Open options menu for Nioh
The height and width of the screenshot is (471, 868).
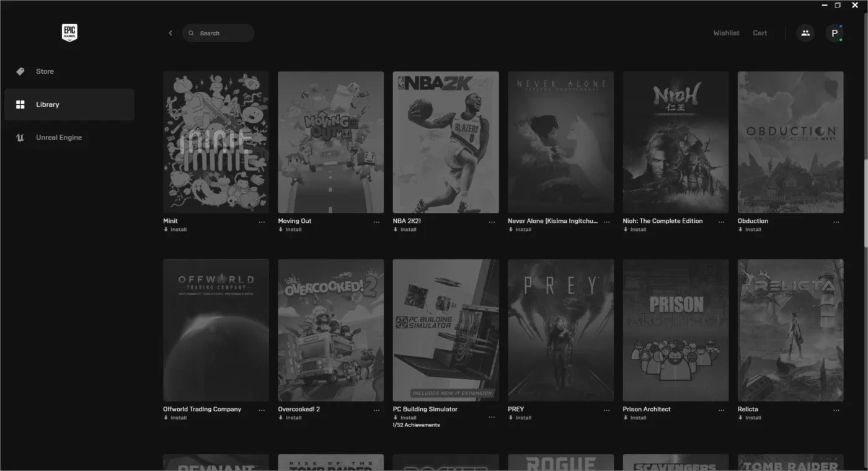[x=721, y=222]
